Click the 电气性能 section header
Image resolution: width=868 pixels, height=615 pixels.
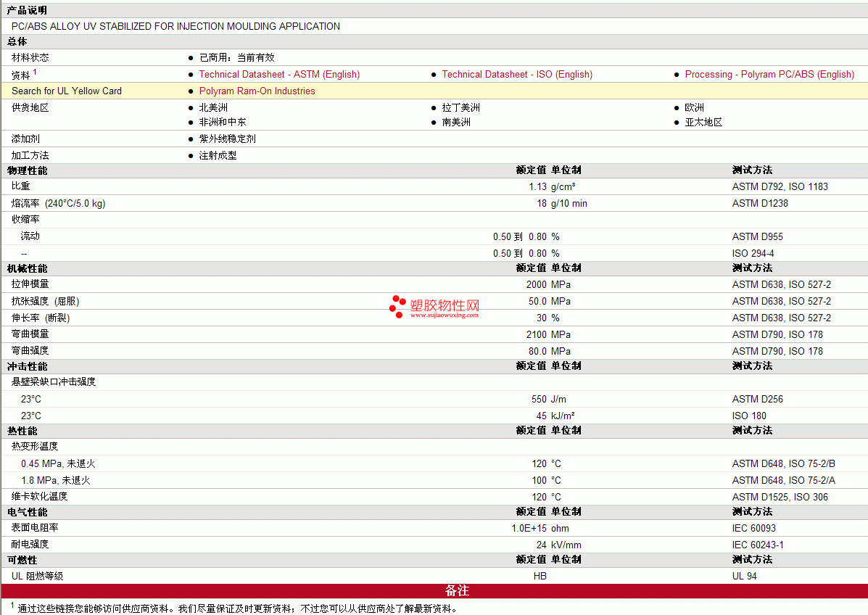click(27, 512)
